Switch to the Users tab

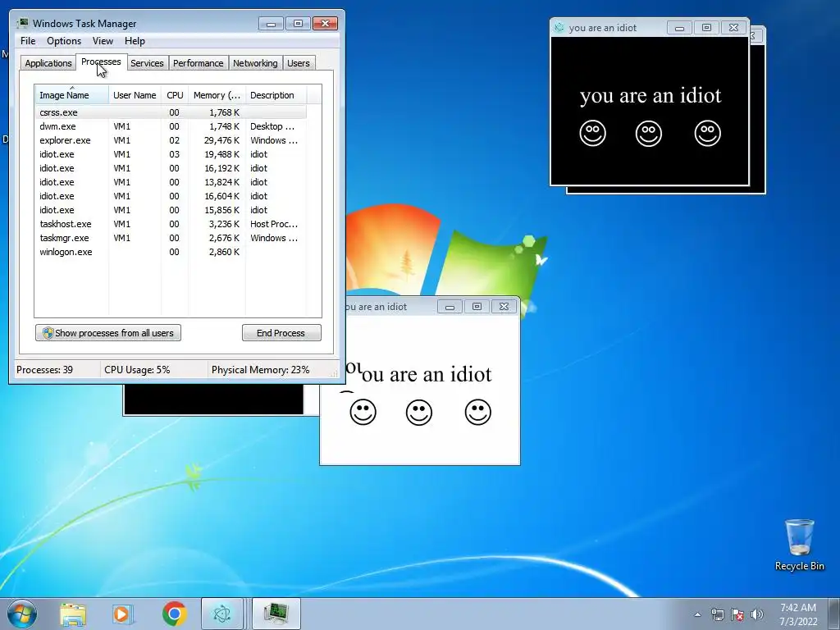click(x=299, y=63)
